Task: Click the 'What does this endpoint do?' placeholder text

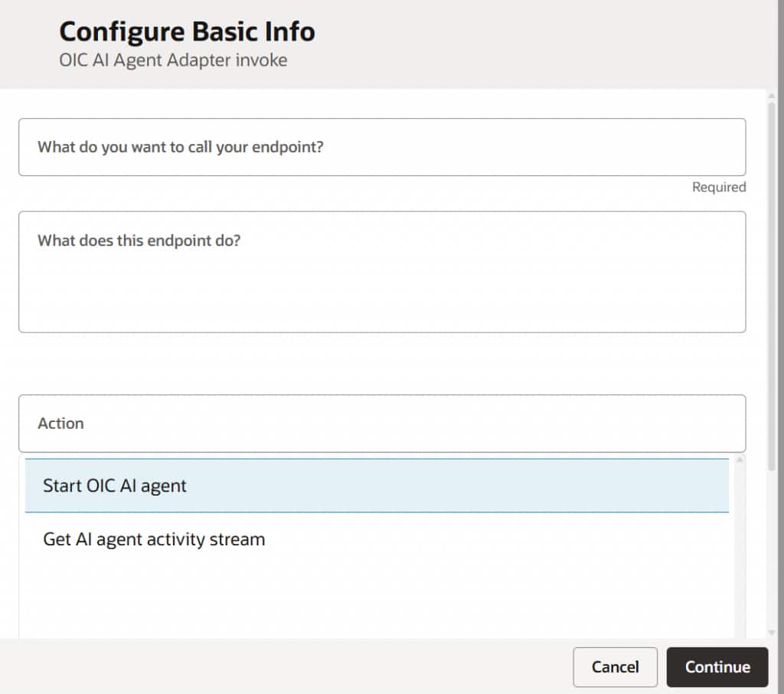Action: click(139, 241)
